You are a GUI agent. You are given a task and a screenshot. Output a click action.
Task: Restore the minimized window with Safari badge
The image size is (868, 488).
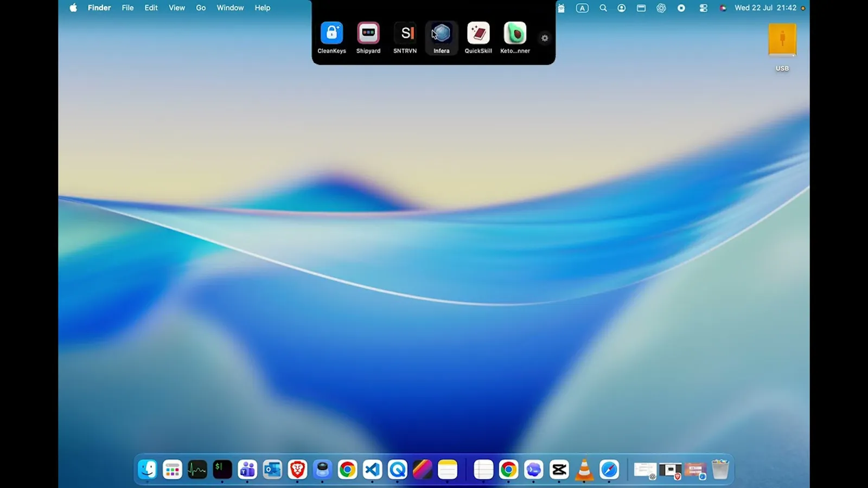pyautogui.click(x=695, y=470)
